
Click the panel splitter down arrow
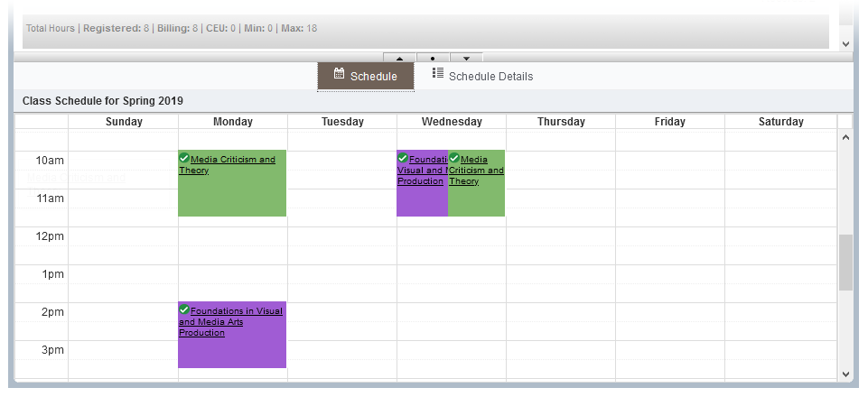coord(466,58)
